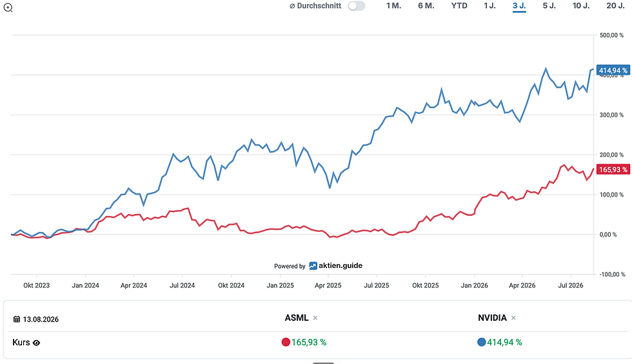Click the Jul 2025 axis label

377,285
